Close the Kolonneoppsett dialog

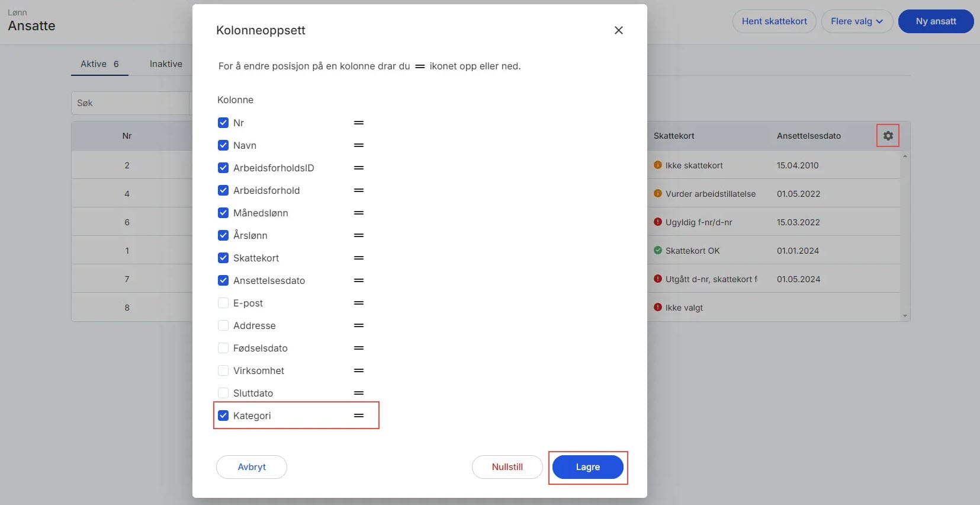(x=619, y=30)
